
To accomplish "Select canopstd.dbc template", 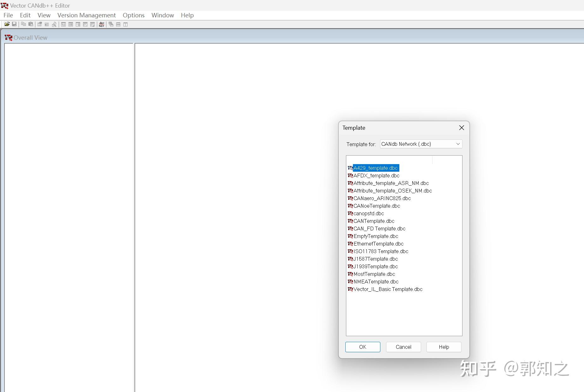I will click(369, 213).
